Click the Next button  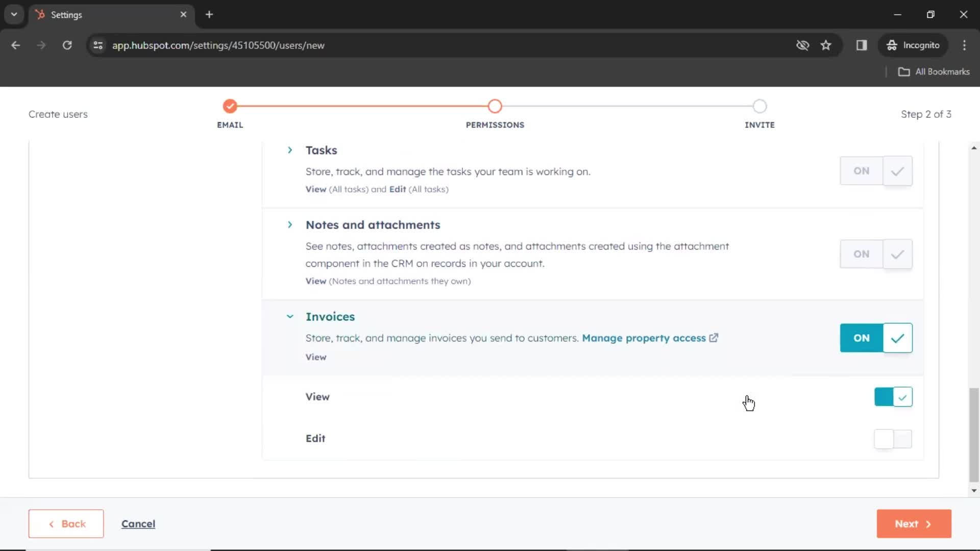tap(913, 523)
